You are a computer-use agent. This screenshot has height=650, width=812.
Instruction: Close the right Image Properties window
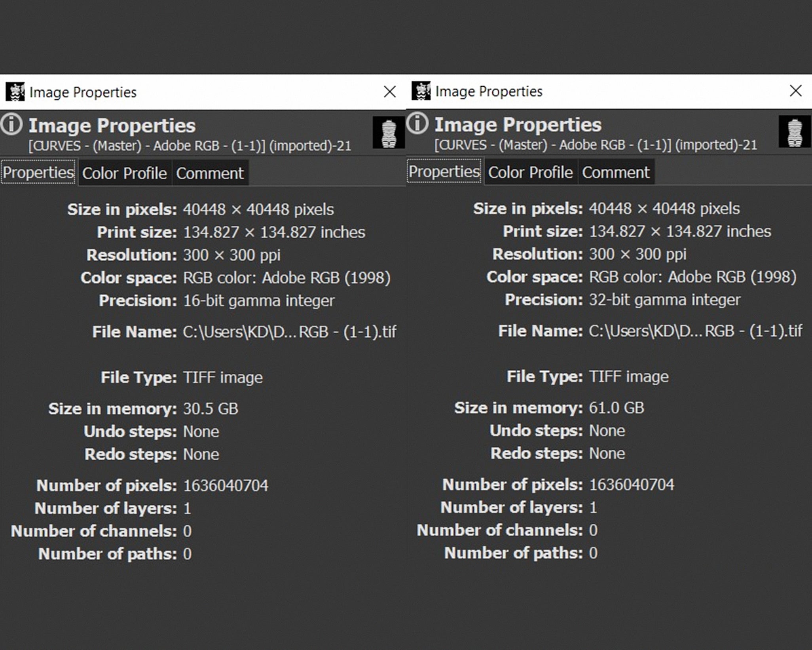pyautogui.click(x=796, y=91)
